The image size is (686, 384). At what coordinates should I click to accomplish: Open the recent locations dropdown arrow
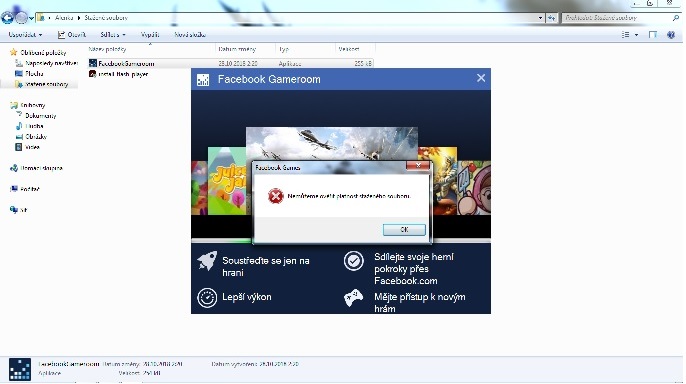(31, 18)
